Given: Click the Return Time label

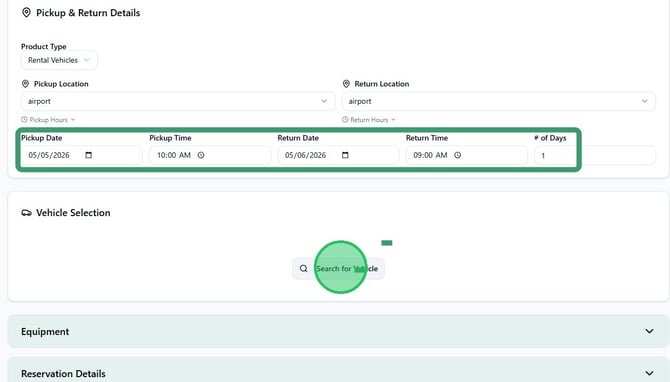Looking at the screenshot, I should click(427, 138).
